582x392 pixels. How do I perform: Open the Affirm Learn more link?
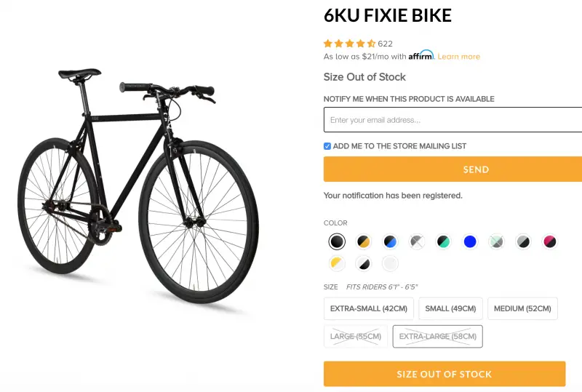coord(458,57)
